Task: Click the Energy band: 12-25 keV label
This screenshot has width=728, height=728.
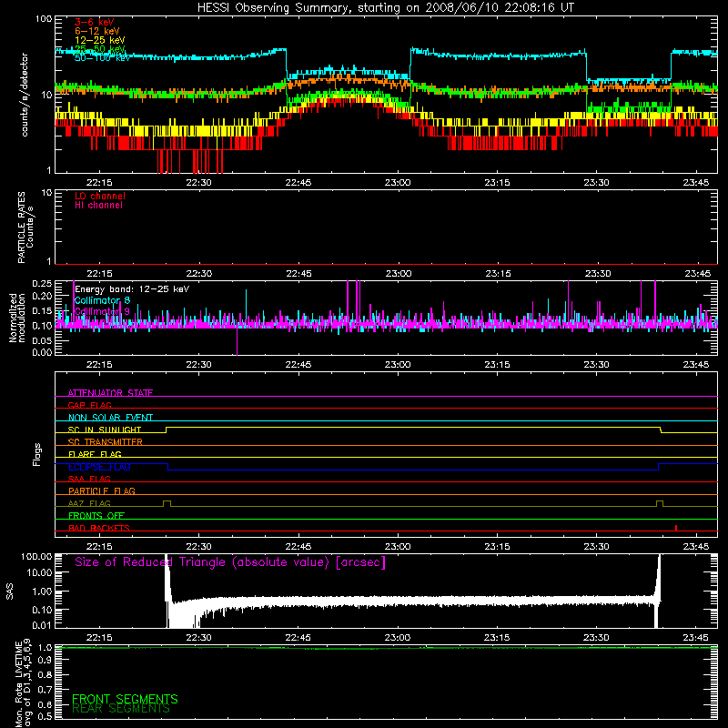Action: click(132, 289)
